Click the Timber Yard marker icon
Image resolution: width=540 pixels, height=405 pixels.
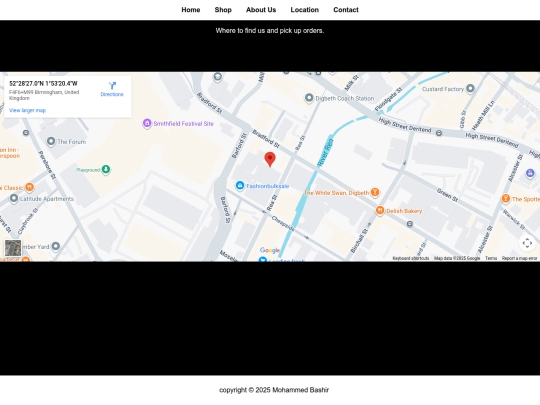pyautogui.click(x=56, y=246)
